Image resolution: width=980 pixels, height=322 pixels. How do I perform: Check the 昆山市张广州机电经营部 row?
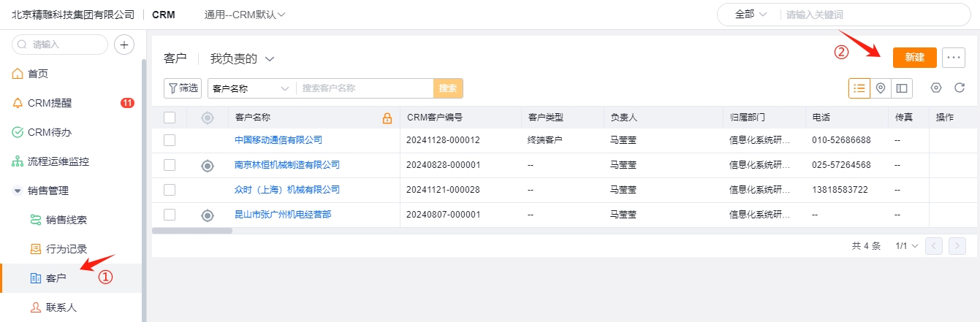170,215
